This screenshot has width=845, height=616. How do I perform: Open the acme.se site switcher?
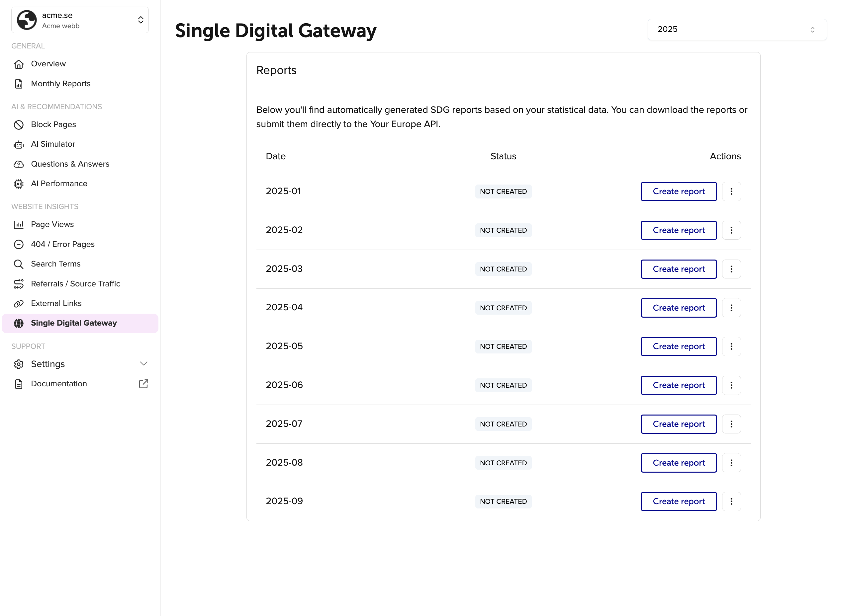click(80, 20)
